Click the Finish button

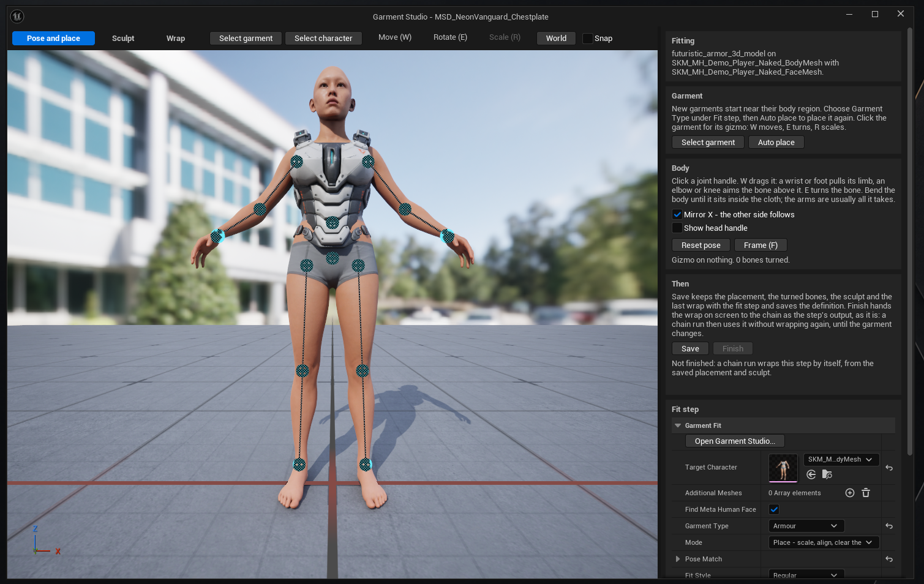tap(732, 348)
